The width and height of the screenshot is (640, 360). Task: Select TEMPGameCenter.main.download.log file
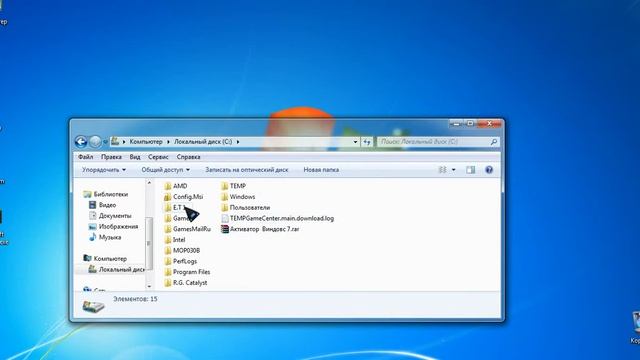278,218
